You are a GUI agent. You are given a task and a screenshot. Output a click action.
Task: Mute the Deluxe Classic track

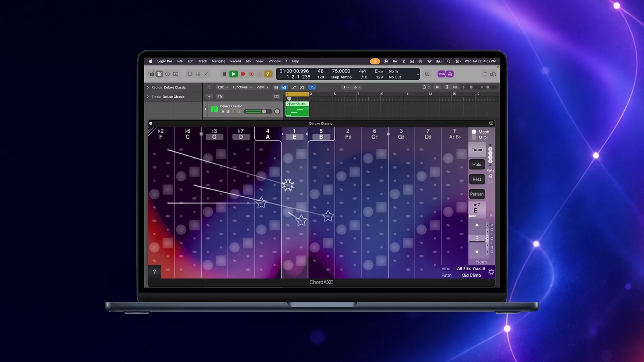(x=223, y=111)
